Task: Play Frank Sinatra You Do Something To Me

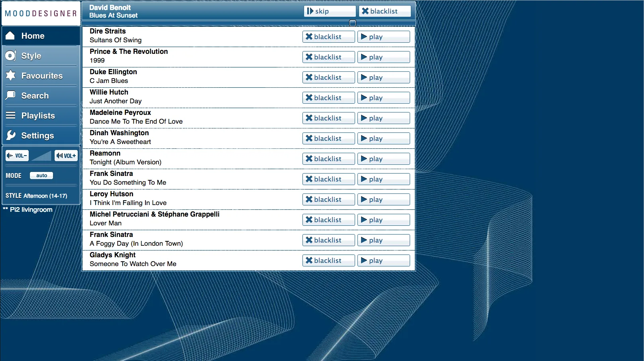Action: (x=384, y=179)
